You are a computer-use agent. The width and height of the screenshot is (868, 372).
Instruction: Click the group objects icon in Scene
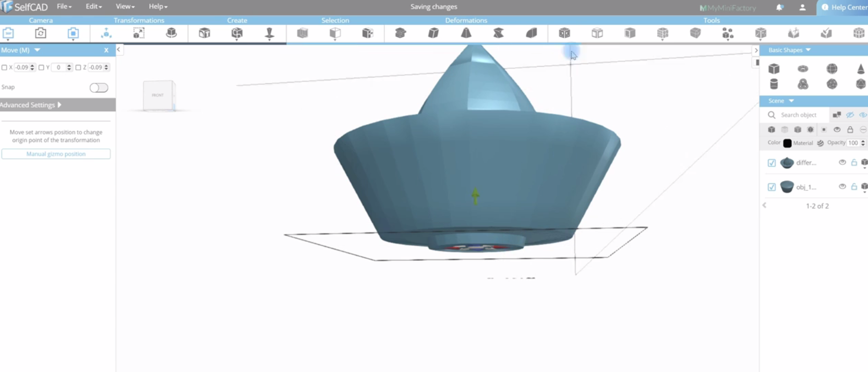point(837,115)
